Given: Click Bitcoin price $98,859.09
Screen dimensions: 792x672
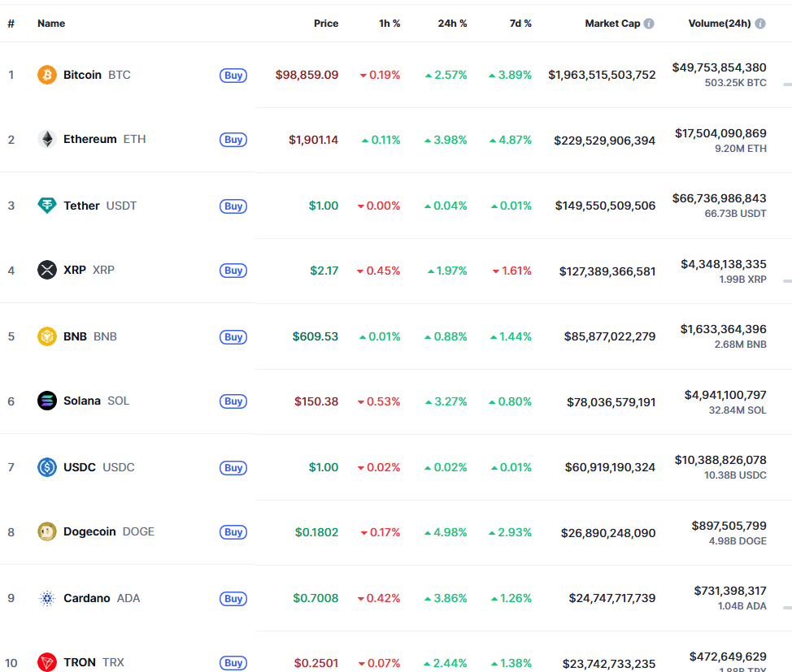Looking at the screenshot, I should pos(307,75).
